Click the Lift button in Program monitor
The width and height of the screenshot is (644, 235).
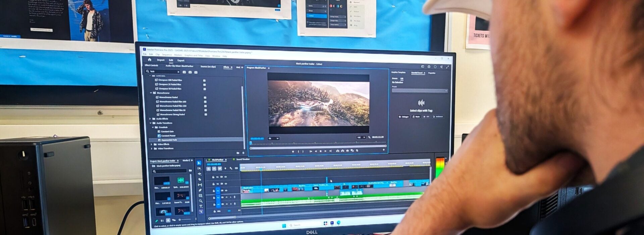337,151
